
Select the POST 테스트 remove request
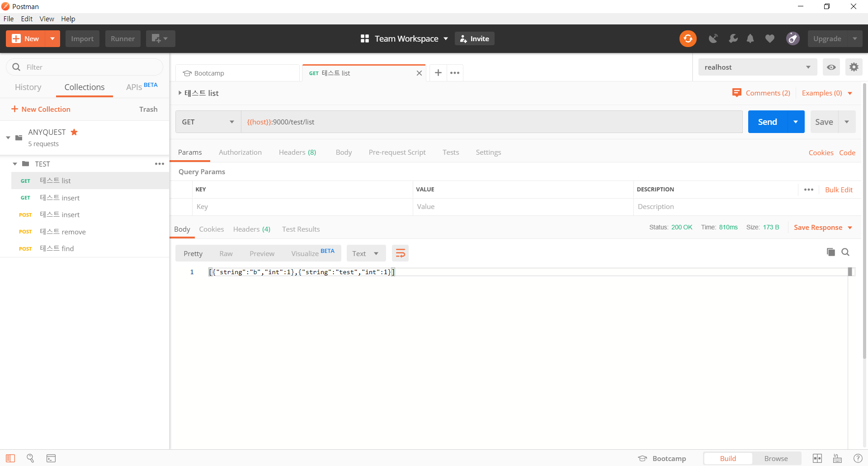tap(90, 232)
